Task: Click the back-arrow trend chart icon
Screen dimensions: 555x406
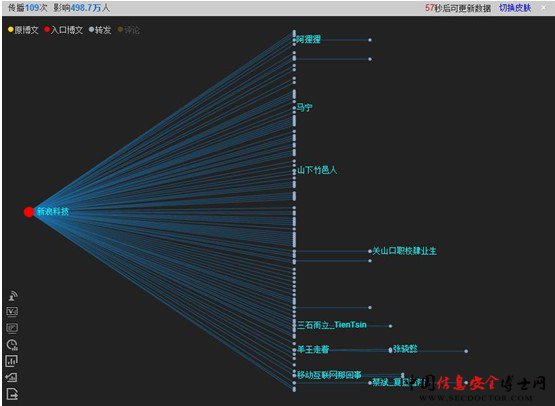Action: (x=12, y=377)
